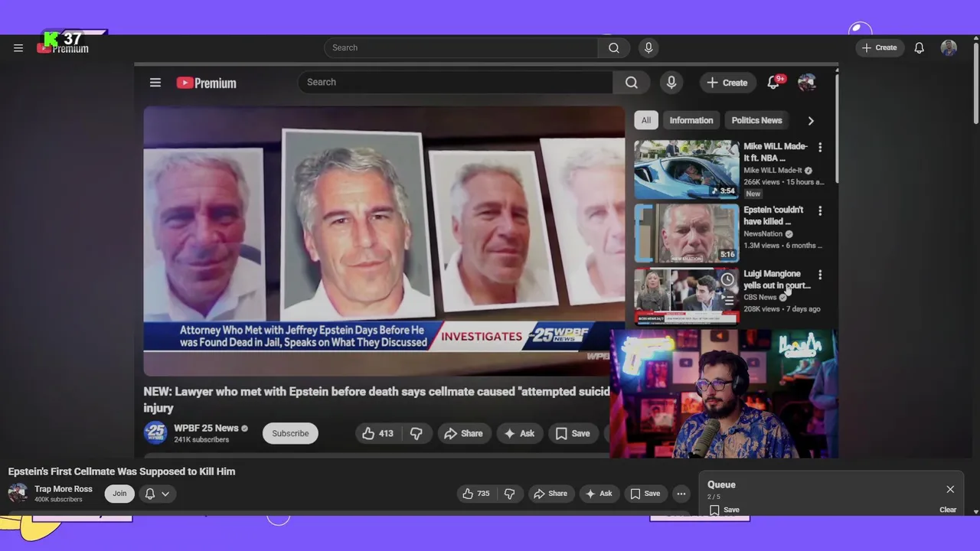
Task: Save the Trap More Ross video
Action: coord(645,494)
